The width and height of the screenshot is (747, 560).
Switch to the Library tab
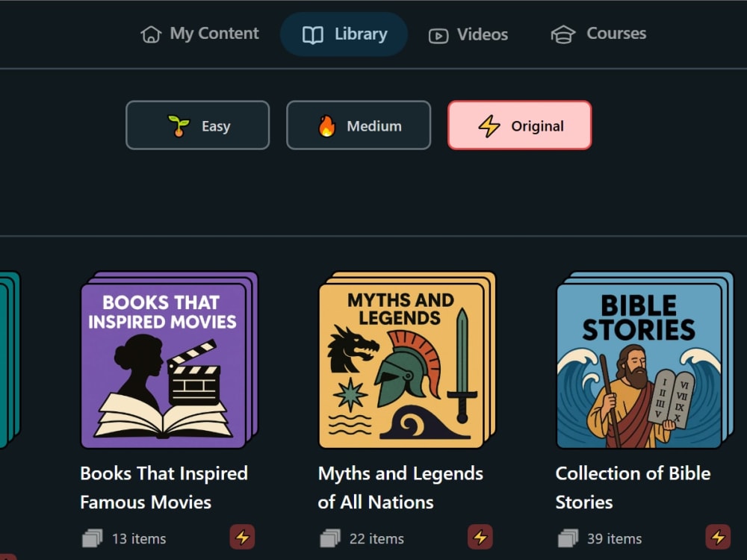tap(344, 34)
